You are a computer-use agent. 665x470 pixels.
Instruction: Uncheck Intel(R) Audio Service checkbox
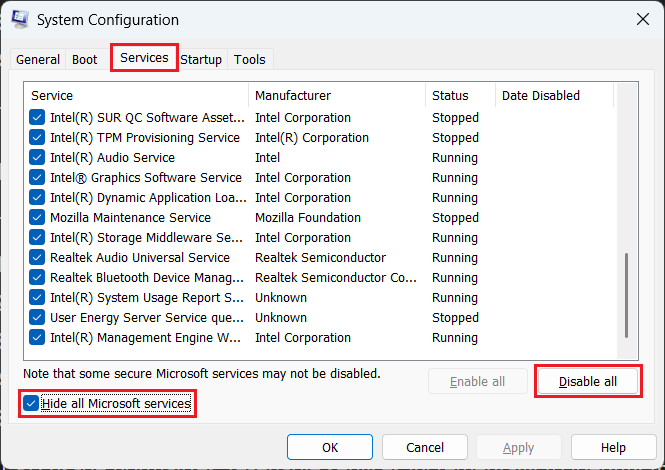click(38, 158)
